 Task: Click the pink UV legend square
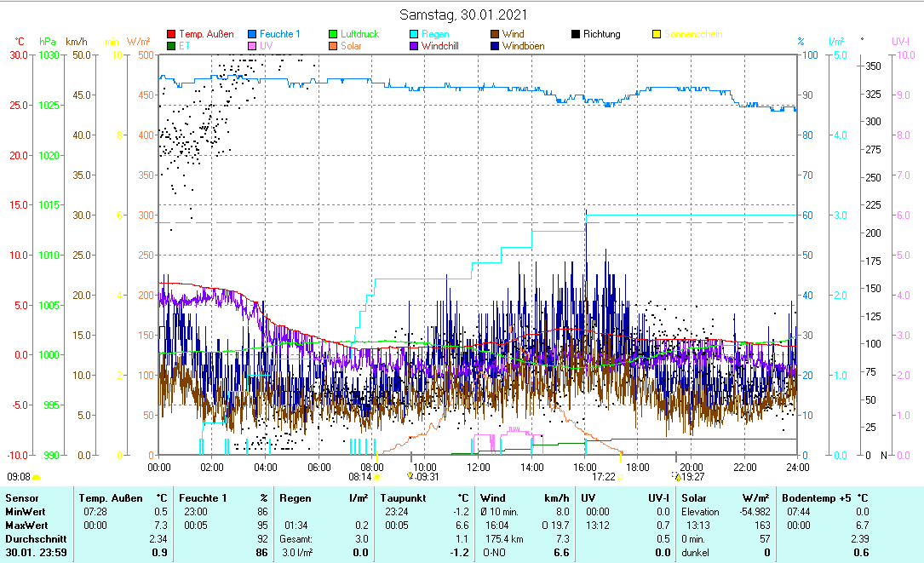[252, 46]
